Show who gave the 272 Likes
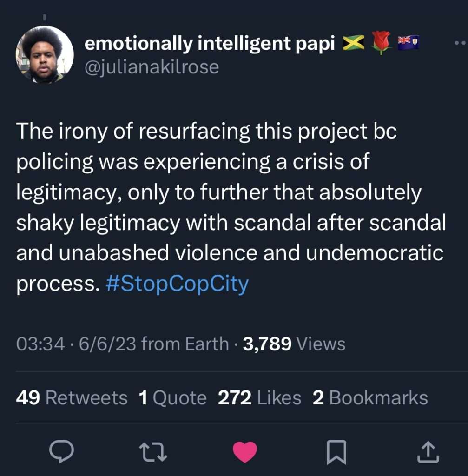The image size is (468, 476). [x=259, y=398]
